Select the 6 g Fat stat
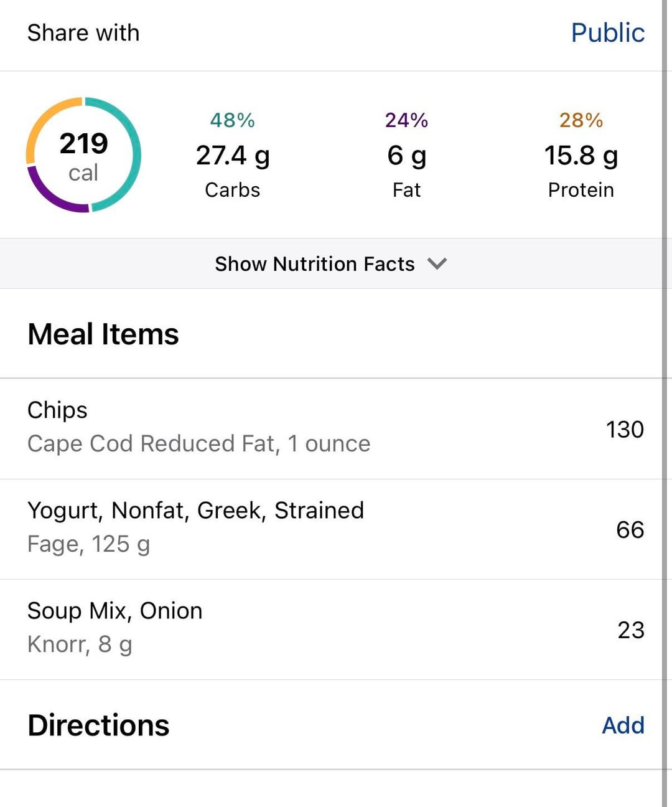672x807 pixels. click(406, 155)
